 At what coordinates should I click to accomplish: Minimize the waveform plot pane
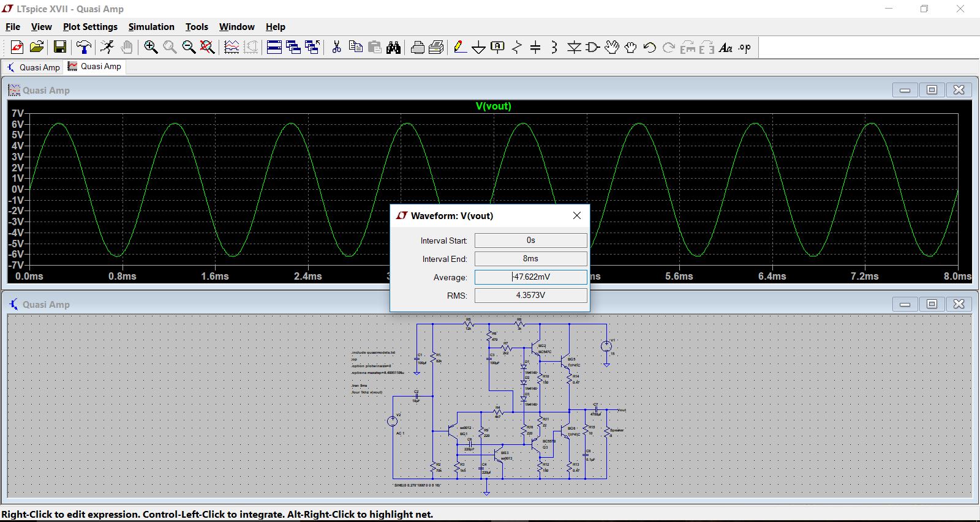point(905,90)
